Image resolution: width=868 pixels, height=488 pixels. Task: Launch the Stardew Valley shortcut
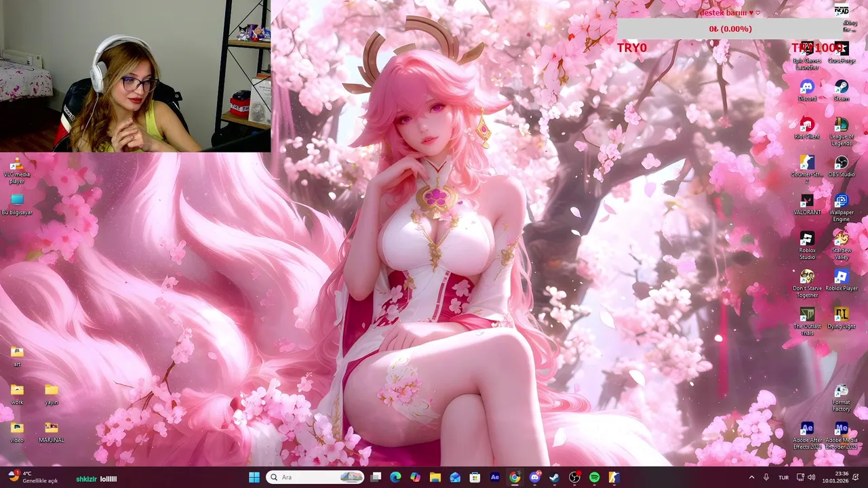click(842, 245)
